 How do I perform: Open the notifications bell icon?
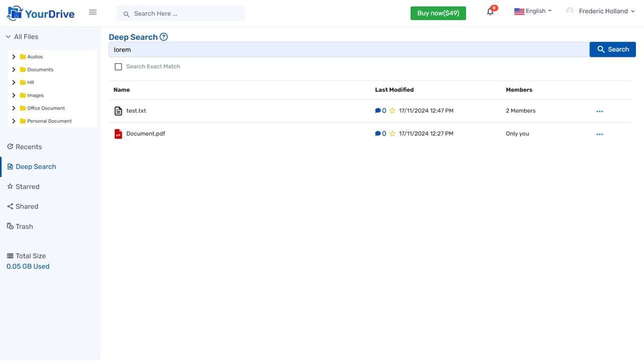point(490,11)
